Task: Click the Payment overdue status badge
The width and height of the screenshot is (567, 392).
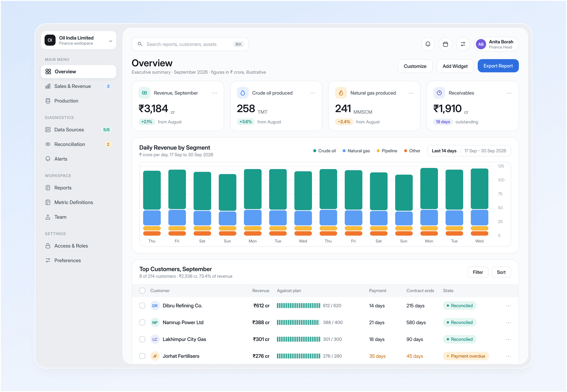Action: click(466, 356)
